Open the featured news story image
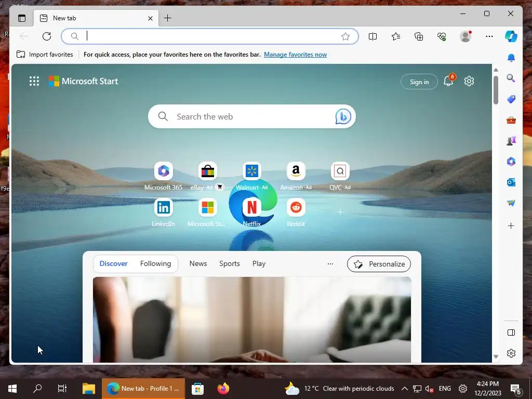 tap(252, 320)
